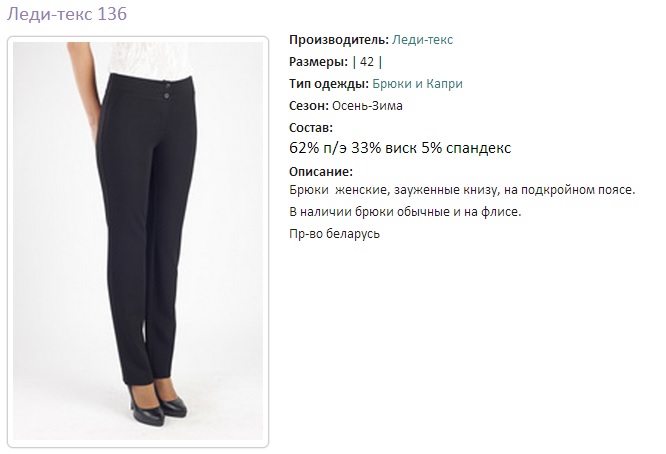
Task: Click the спандекс word in the composition
Action: [478, 148]
